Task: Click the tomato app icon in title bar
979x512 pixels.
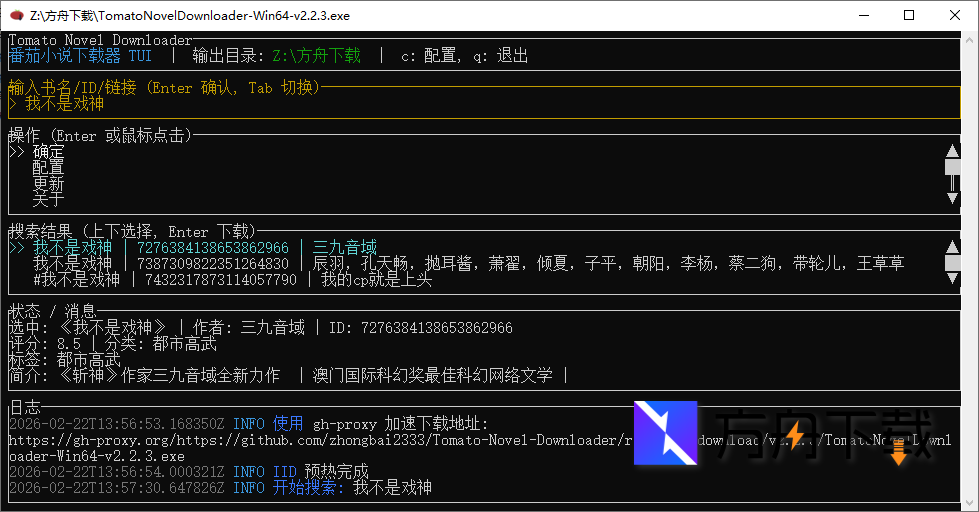Action: tap(15, 16)
